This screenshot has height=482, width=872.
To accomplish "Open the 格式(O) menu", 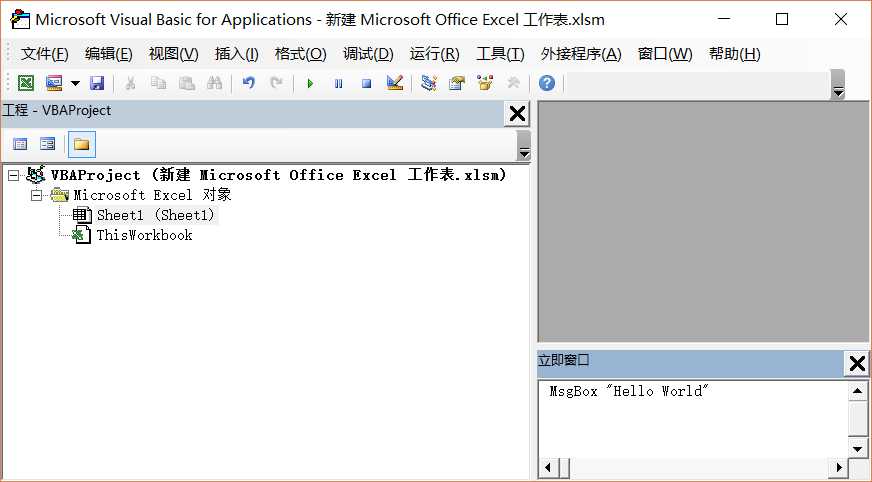I will [300, 54].
